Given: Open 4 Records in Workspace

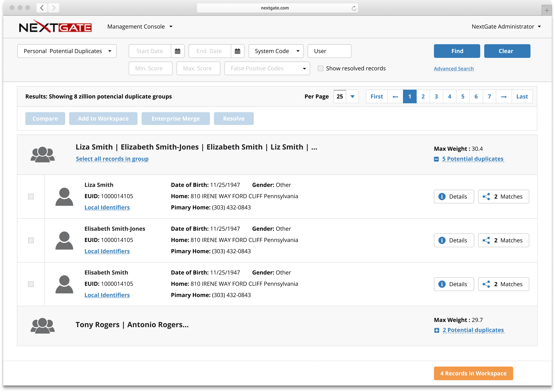Looking at the screenshot, I should click(x=473, y=373).
